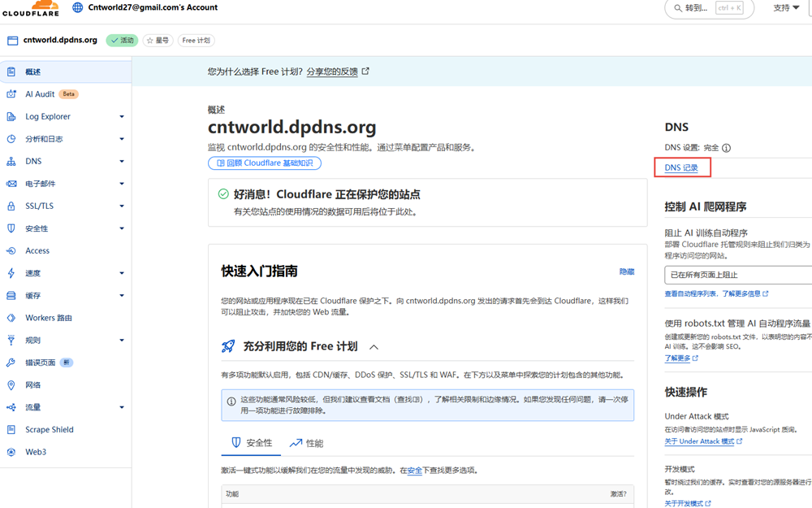Open the Scrape Shield sidebar icon
The image size is (812, 508).
11,429
